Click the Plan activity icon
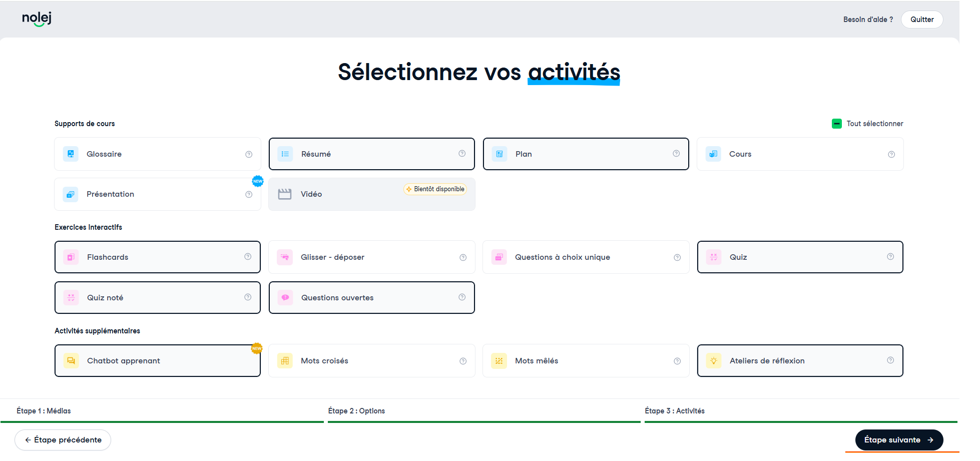Screen dimensions: 980x461 [500, 154]
